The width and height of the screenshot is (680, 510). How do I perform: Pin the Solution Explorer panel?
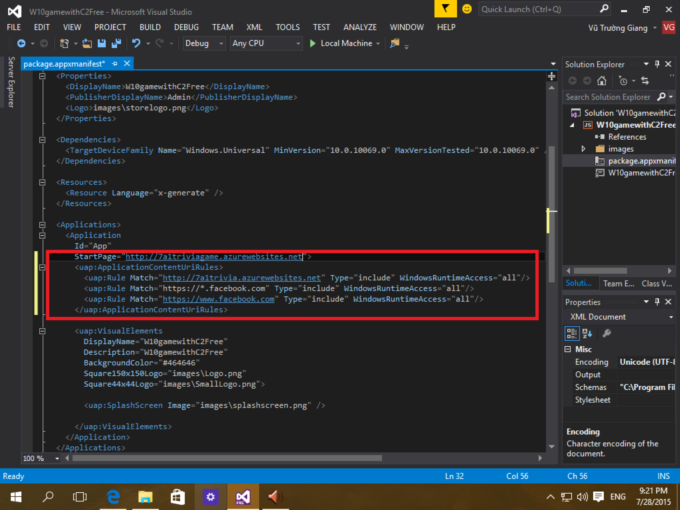click(x=657, y=64)
